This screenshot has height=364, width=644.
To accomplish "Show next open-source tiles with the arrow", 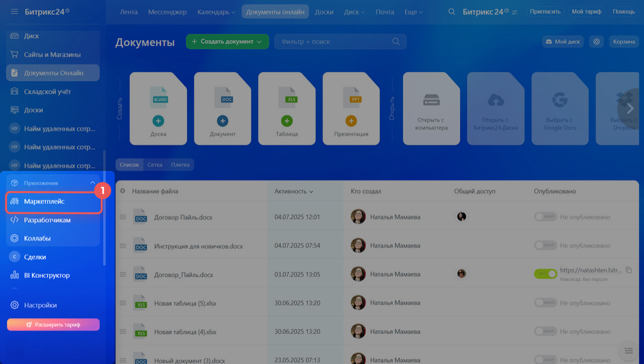I will [x=629, y=108].
